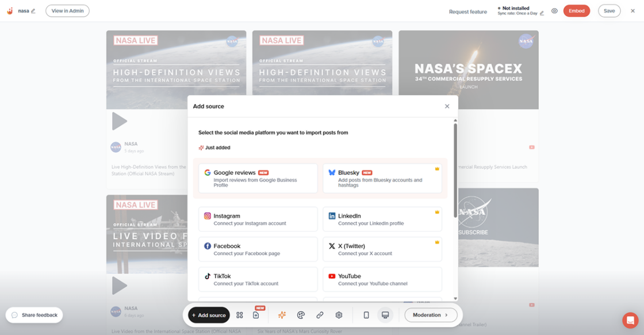The image size is (644, 335).
Task: Click NASA avatar on first post
Action: click(x=116, y=147)
